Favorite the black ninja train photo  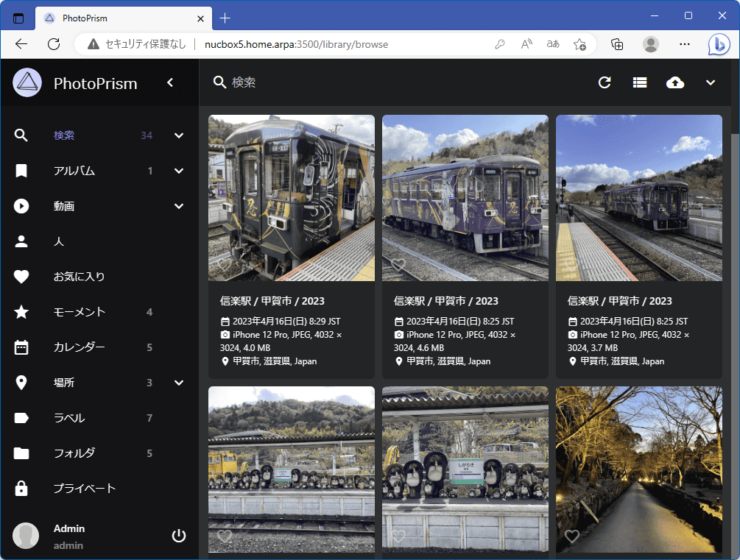[224, 265]
